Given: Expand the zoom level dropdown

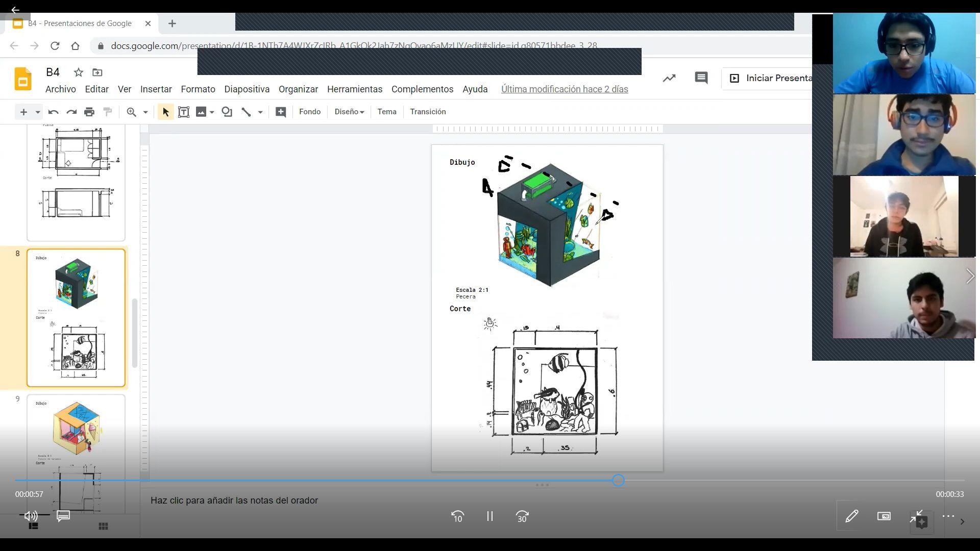Looking at the screenshot, I should (x=145, y=112).
